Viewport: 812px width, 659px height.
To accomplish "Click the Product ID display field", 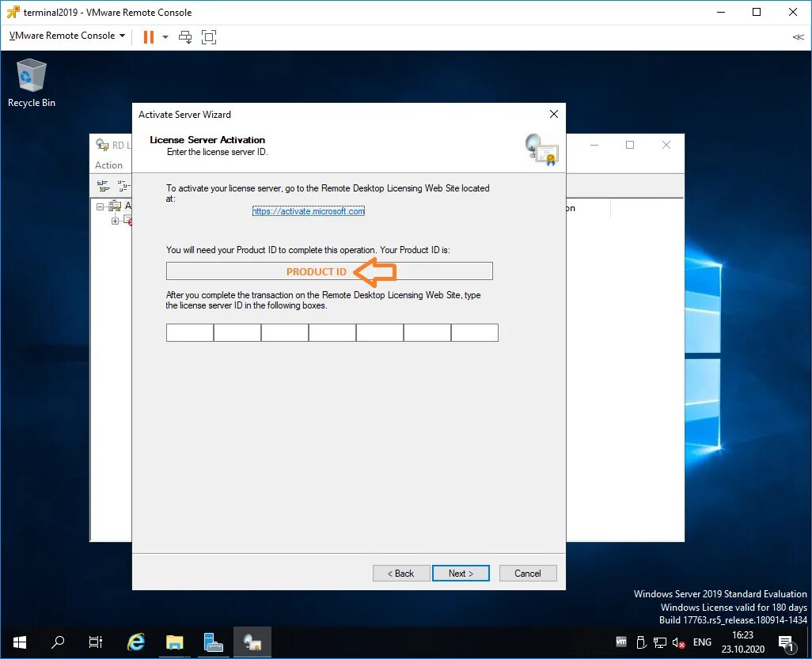I will [x=329, y=271].
